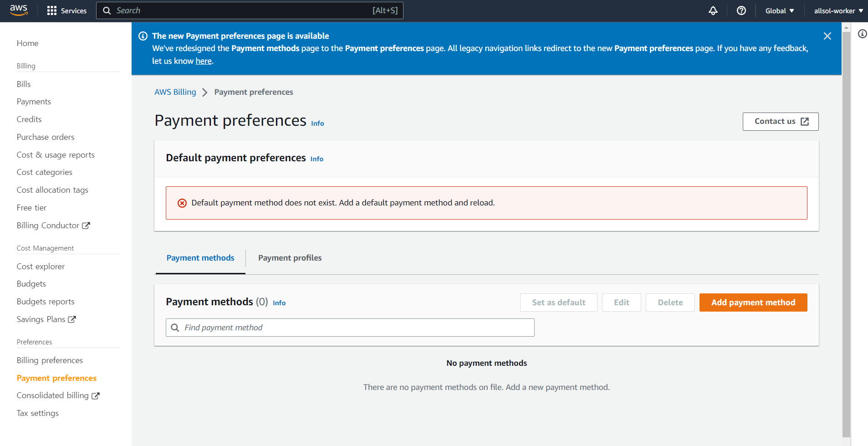This screenshot has width=868, height=446.
Task: Focus the Find payment method field
Action: 350,328
